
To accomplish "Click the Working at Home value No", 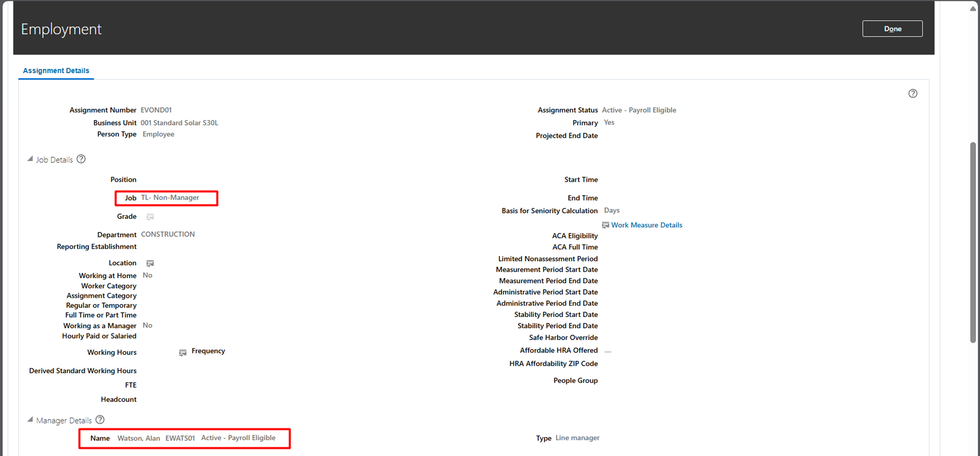I will point(147,275).
